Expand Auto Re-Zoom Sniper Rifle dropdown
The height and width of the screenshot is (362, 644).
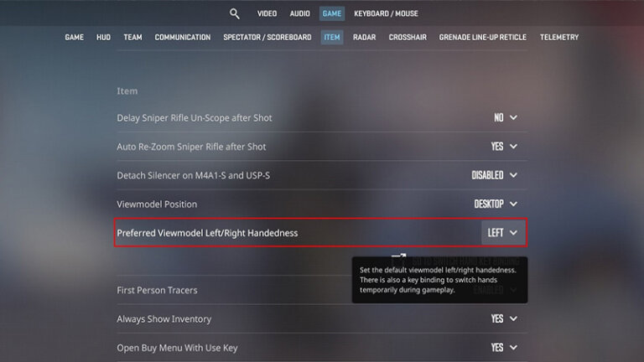(504, 147)
